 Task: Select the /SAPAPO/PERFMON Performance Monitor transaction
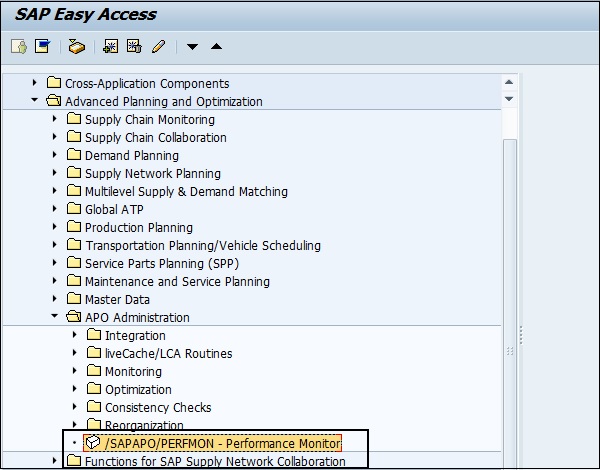pyautogui.click(x=222, y=443)
